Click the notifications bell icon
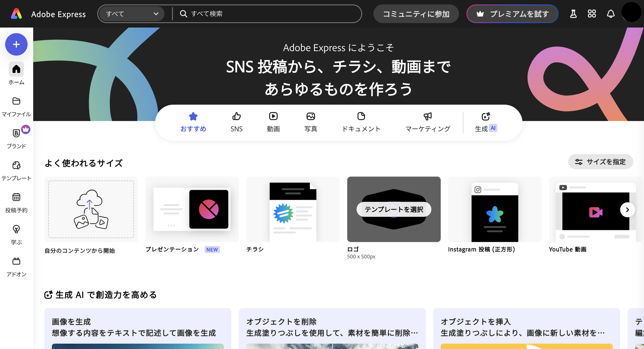Viewport: 644px width, 349px height. tap(611, 14)
